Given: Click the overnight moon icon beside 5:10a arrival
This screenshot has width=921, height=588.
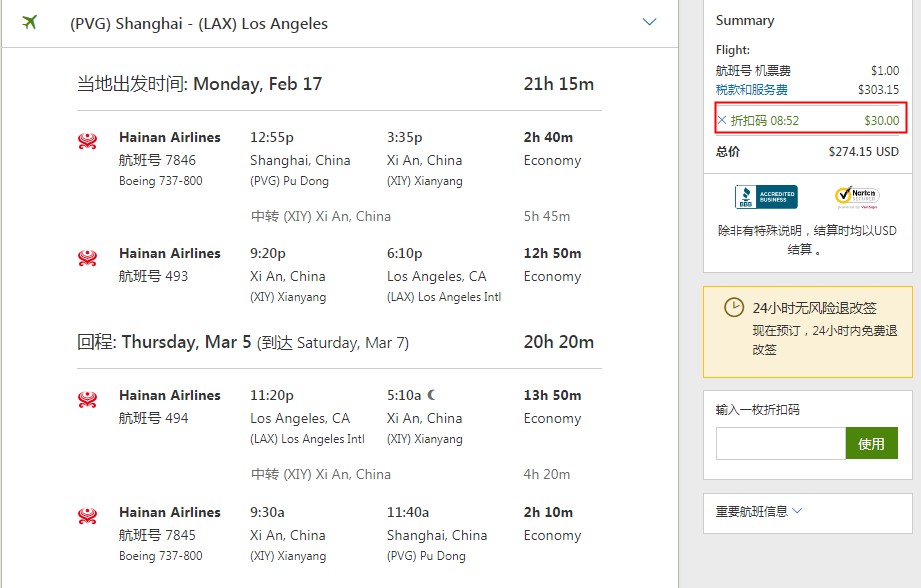Looking at the screenshot, I should (432, 395).
